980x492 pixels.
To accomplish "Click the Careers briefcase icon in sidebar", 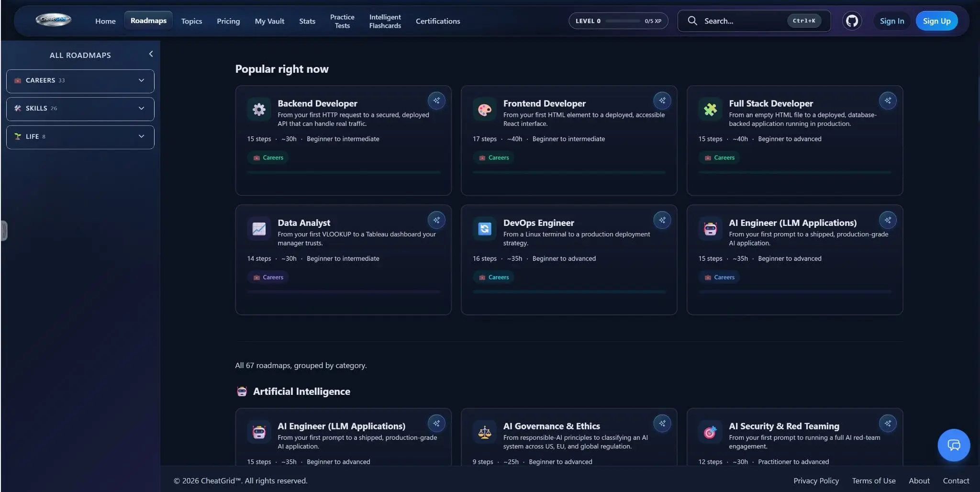I will [x=18, y=80].
